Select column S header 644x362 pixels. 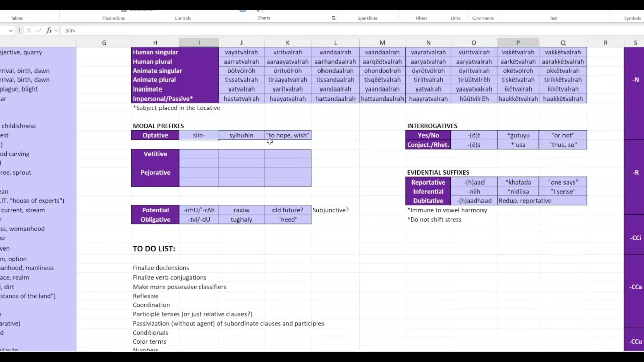635,43
